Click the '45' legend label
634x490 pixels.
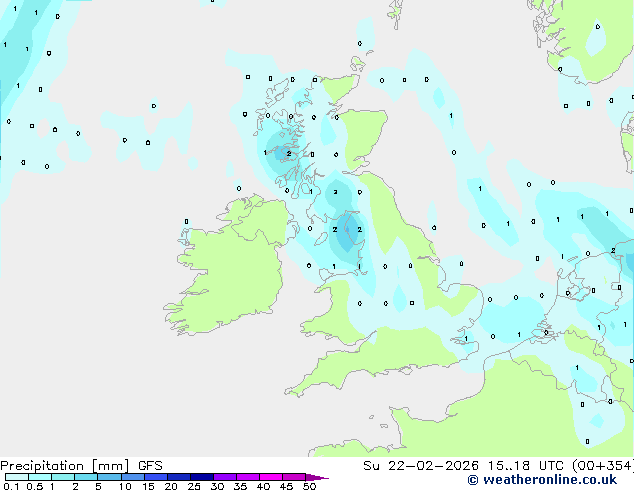286,486
